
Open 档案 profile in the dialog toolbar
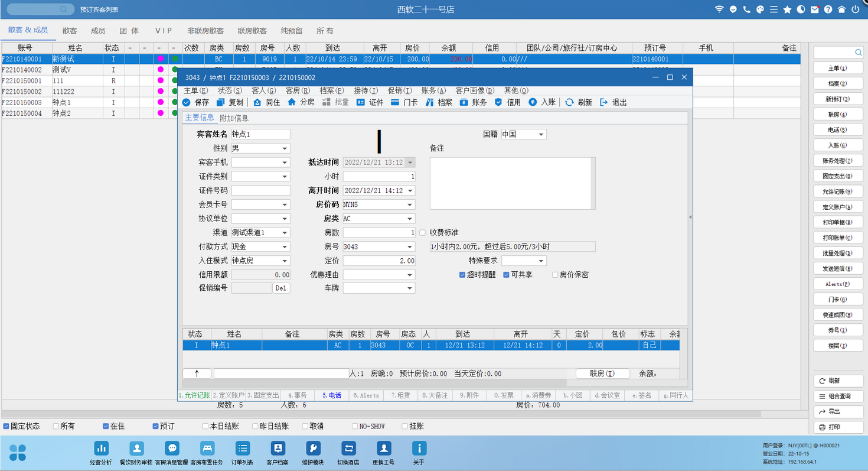(429, 102)
